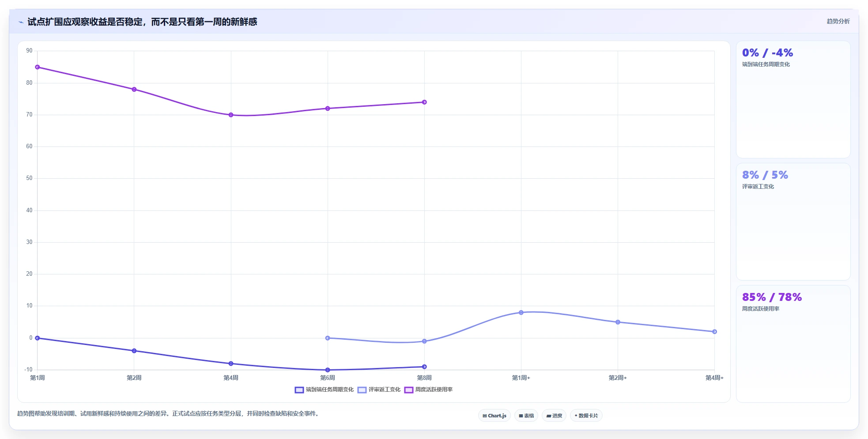Click the 第4周 x-axis label

coord(231,378)
